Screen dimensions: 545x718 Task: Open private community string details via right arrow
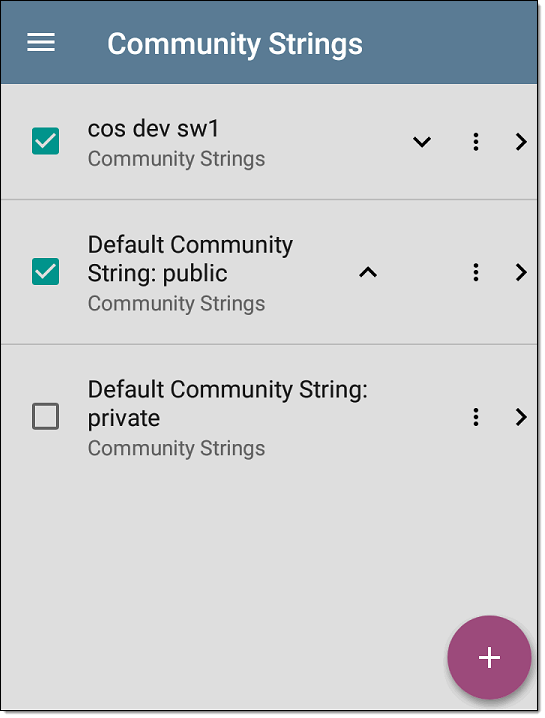[521, 417]
